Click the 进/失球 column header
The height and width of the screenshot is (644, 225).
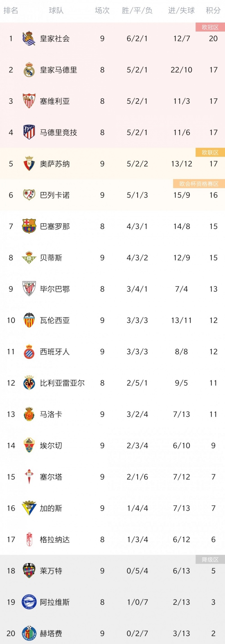(181, 11)
